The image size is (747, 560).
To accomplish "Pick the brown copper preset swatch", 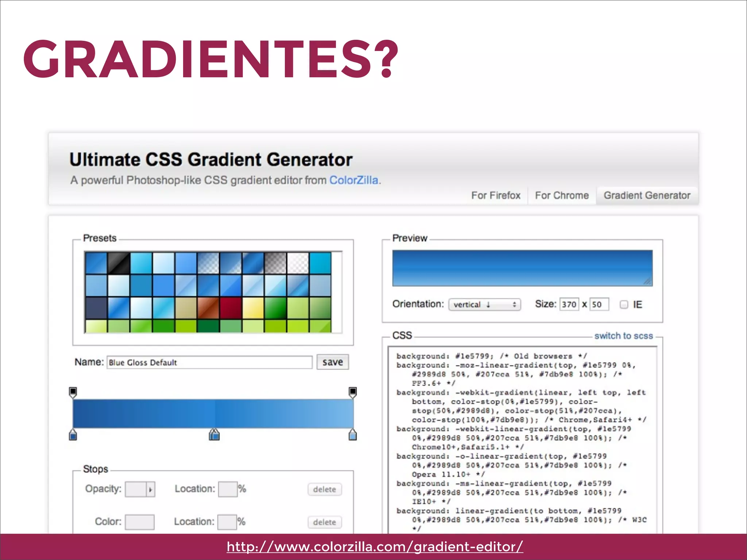I will point(208,308).
